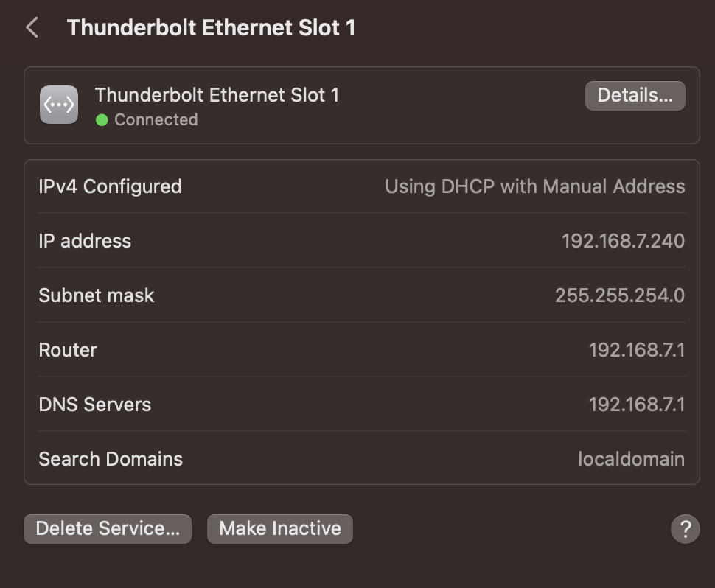The height and width of the screenshot is (588, 715).
Task: Go back using the left chevron
Action: point(32,28)
